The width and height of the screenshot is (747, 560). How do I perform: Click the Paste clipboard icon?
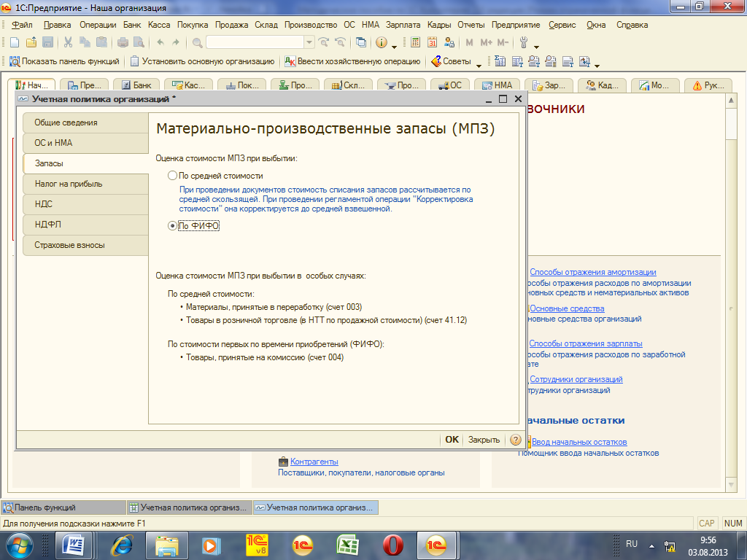[x=101, y=42]
